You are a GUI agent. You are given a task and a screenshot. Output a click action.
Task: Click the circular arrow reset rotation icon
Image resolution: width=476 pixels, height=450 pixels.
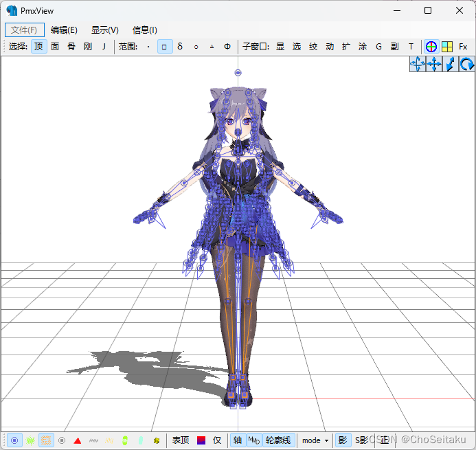[466, 64]
